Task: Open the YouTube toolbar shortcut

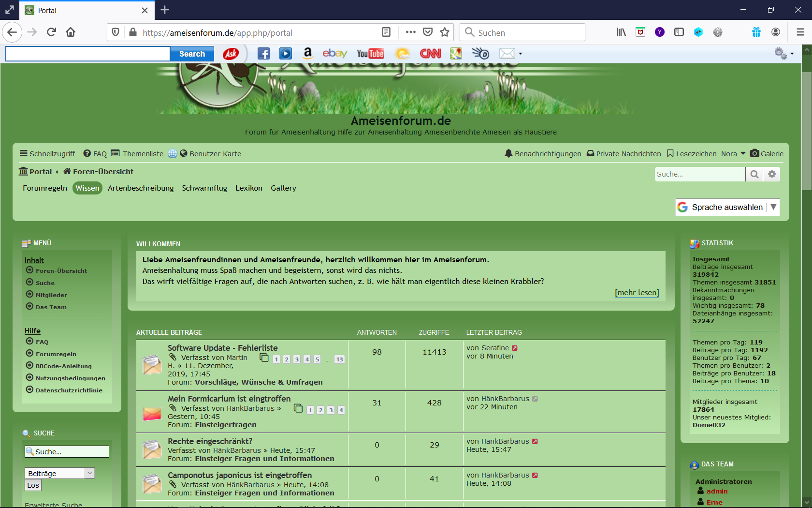Action: click(x=370, y=54)
